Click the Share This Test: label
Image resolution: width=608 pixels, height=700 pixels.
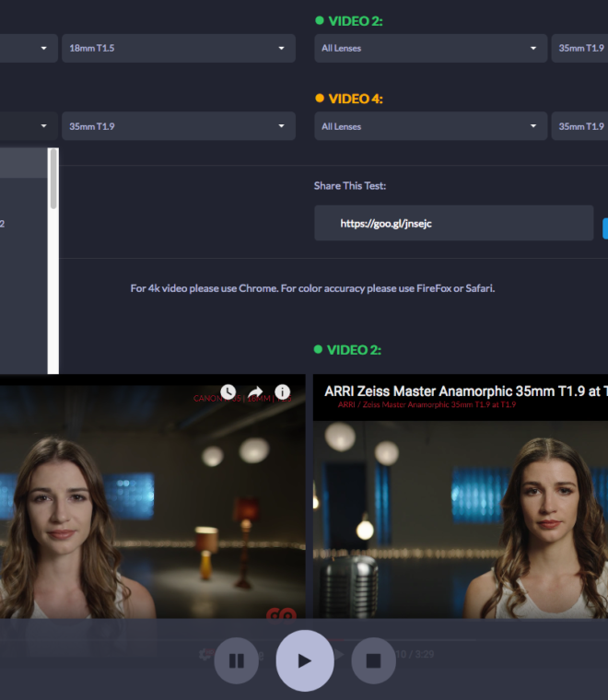click(350, 186)
